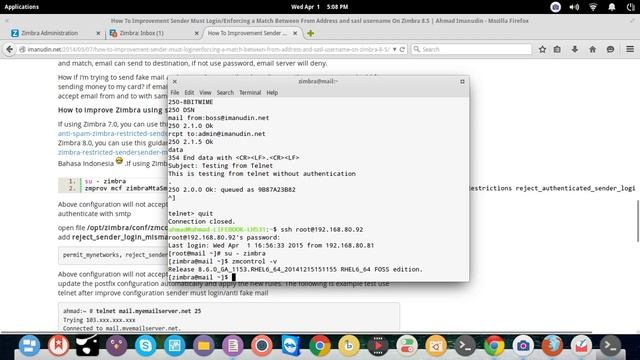Open the switchboard settings toggle dock icon
640x360 pixels.
point(407,346)
